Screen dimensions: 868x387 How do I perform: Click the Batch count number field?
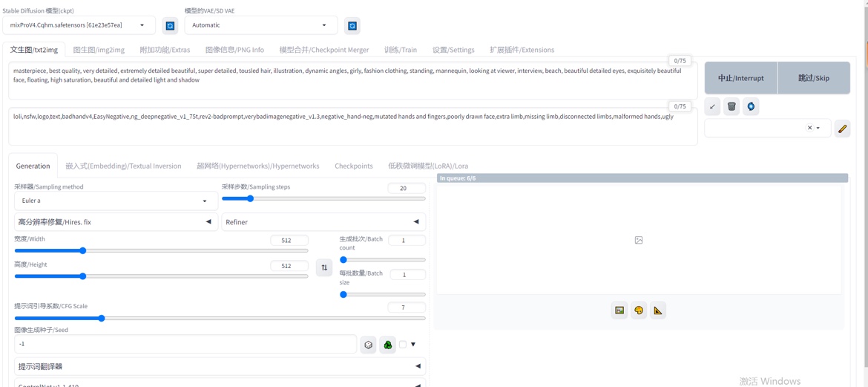point(407,241)
